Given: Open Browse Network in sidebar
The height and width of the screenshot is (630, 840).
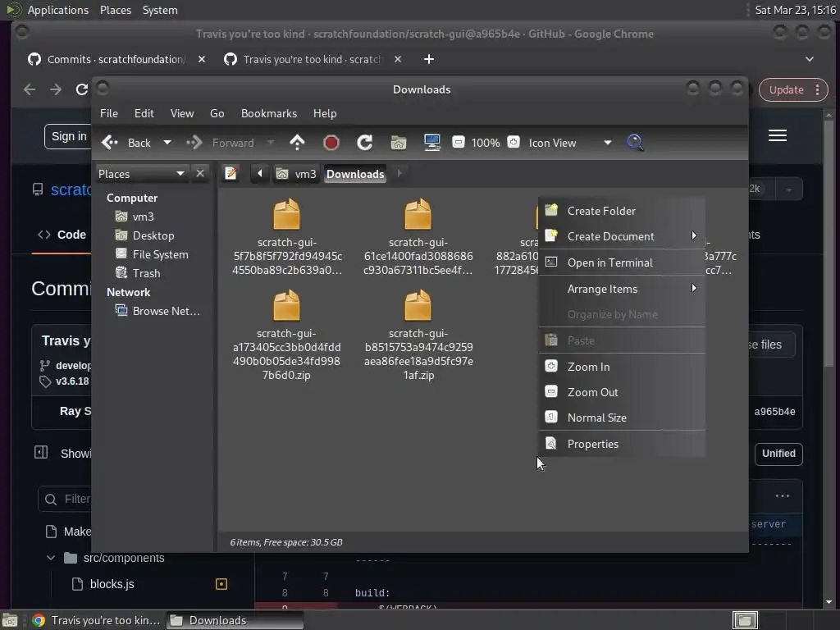Looking at the screenshot, I should [158, 311].
